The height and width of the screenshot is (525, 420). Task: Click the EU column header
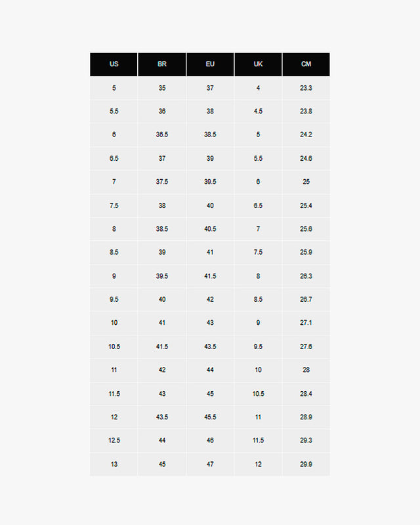click(210, 64)
